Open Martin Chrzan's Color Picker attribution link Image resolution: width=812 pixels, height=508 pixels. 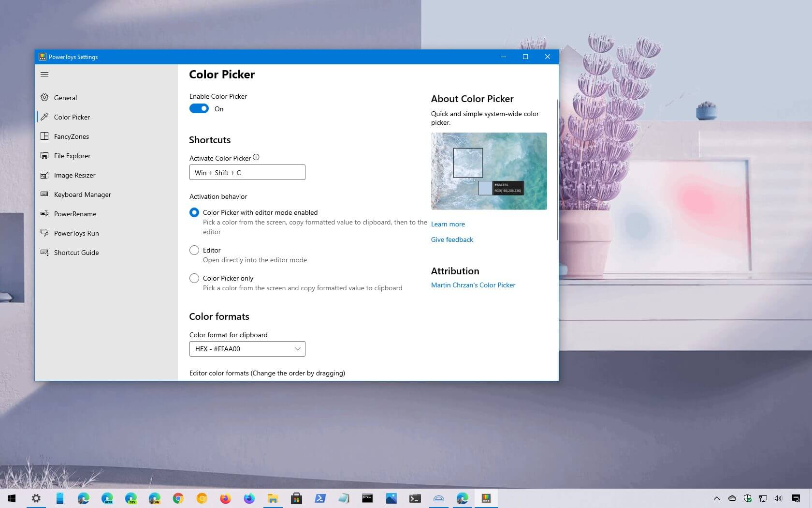tap(473, 285)
